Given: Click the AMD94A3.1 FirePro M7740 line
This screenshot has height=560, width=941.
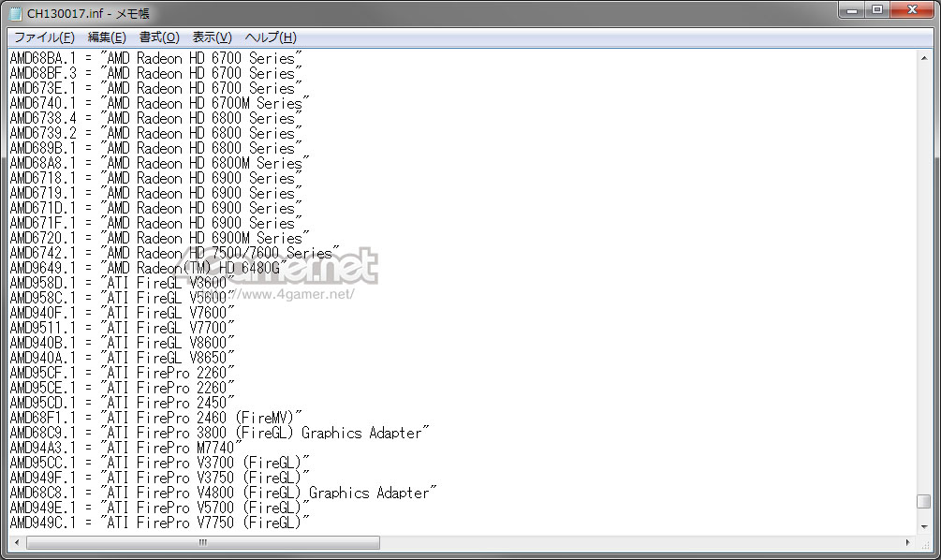Looking at the screenshot, I should pos(125,449).
